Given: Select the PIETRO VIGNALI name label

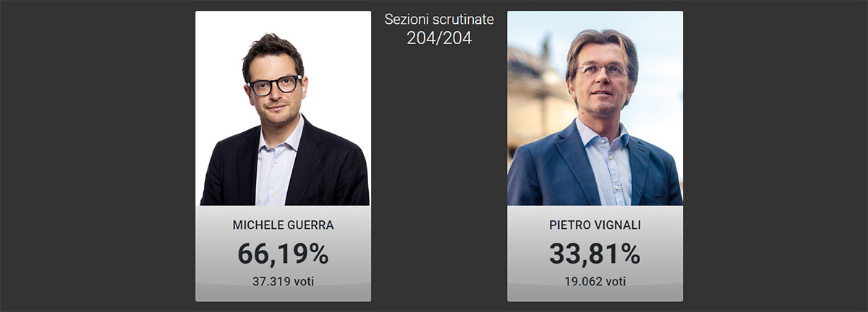Looking at the screenshot, I should pyautogui.click(x=595, y=225).
